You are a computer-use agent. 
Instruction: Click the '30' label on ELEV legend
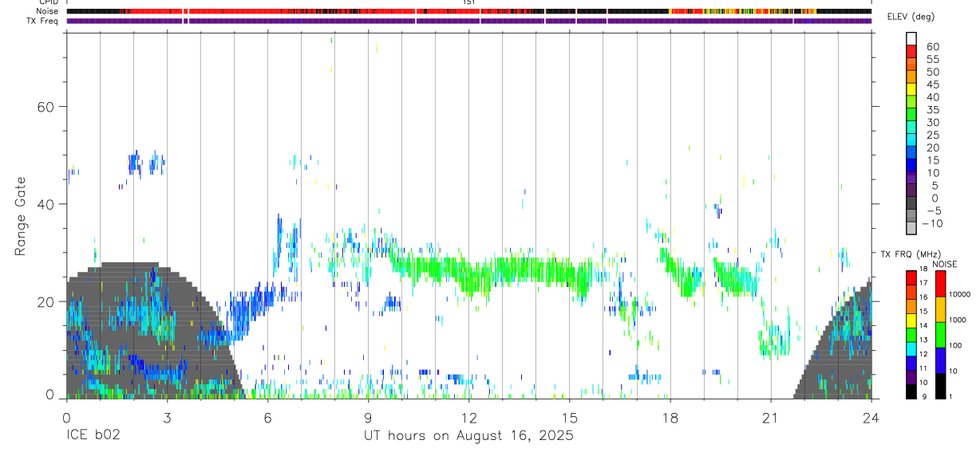[x=932, y=122]
